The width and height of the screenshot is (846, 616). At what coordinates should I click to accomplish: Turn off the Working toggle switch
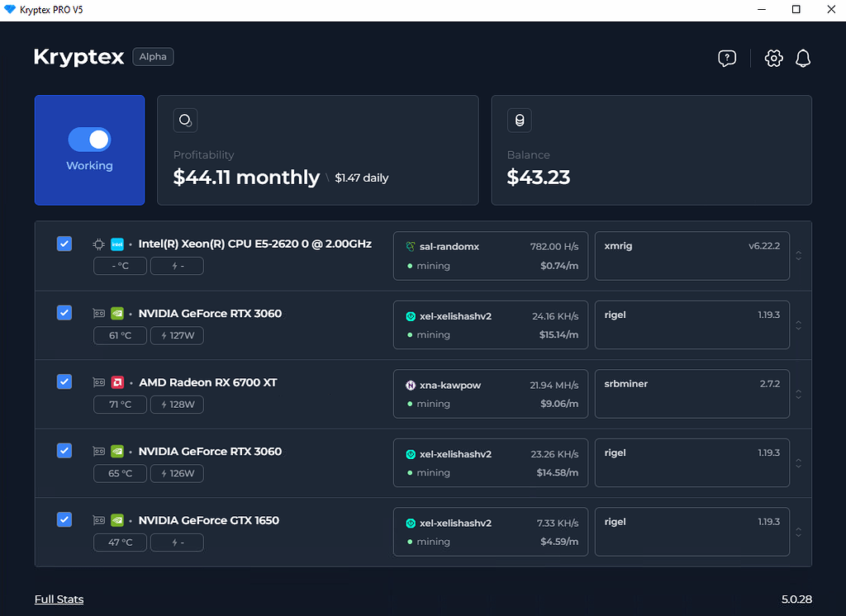point(89,140)
